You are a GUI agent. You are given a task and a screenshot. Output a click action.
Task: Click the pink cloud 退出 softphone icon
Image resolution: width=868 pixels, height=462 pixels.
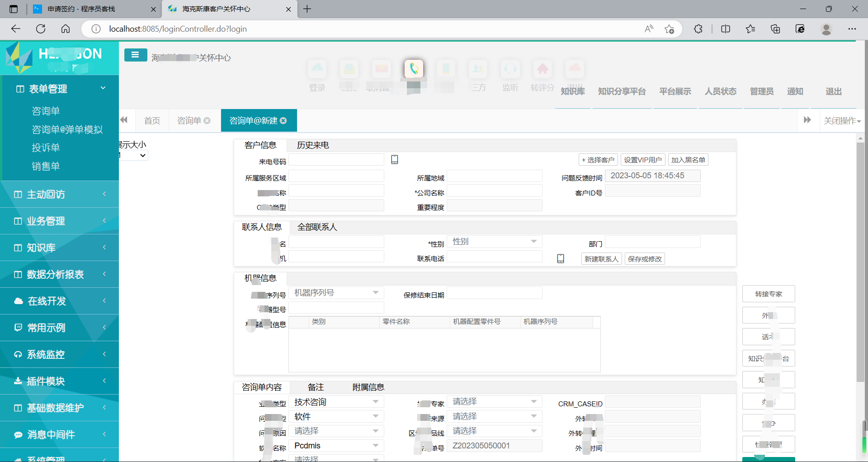pyautogui.click(x=575, y=69)
